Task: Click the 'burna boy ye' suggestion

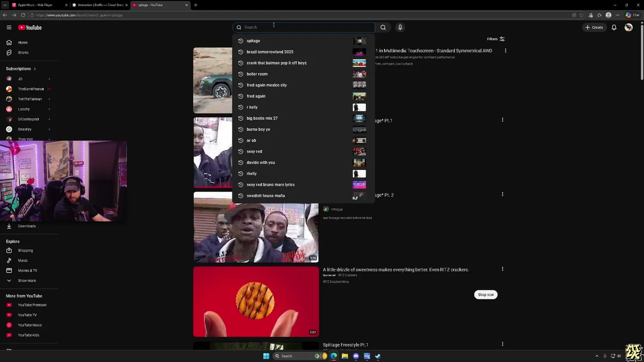Action: coord(303,129)
